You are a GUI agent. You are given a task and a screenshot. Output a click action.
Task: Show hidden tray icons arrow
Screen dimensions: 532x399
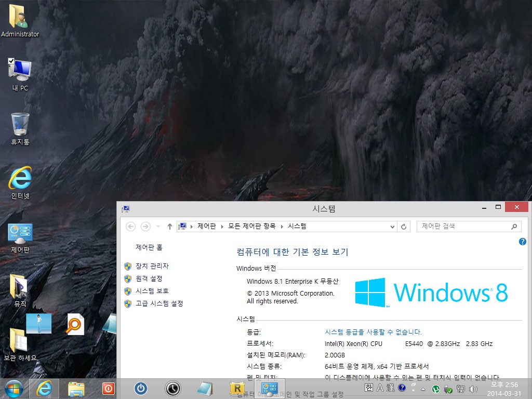pyautogui.click(x=423, y=389)
